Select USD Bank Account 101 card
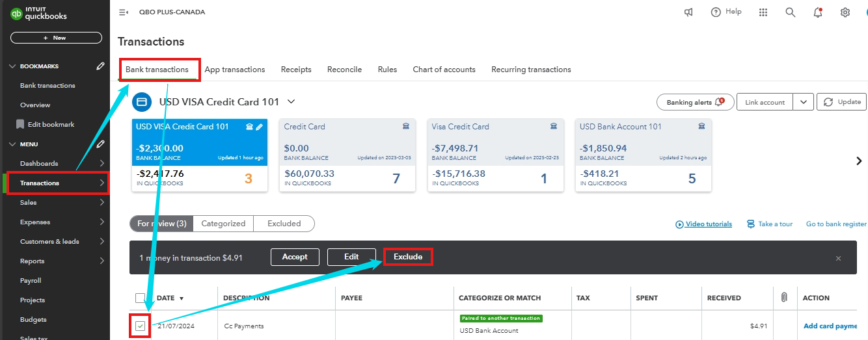The image size is (868, 340). point(643,155)
